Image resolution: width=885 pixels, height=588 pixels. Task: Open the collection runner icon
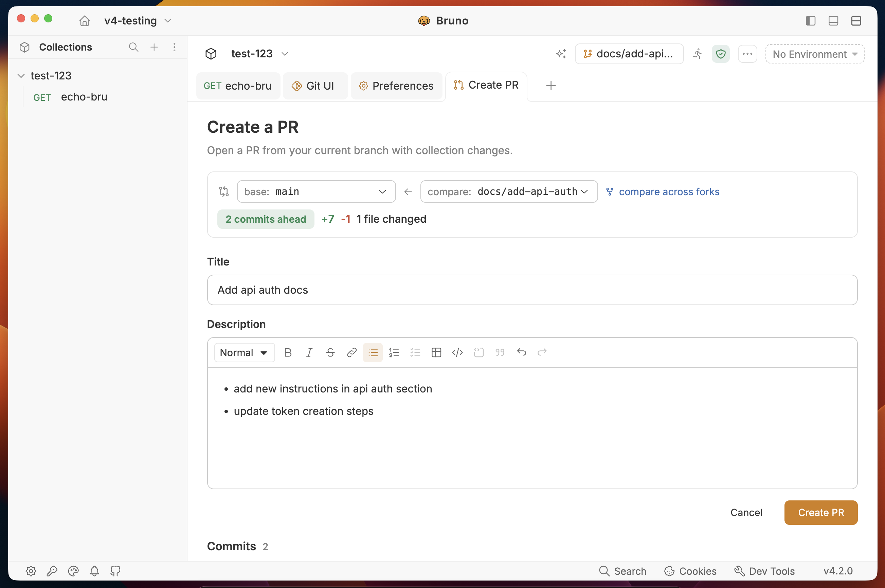click(x=698, y=54)
